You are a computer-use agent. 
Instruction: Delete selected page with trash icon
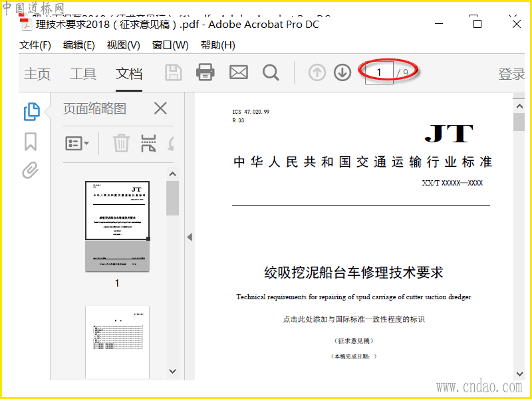[x=121, y=143]
